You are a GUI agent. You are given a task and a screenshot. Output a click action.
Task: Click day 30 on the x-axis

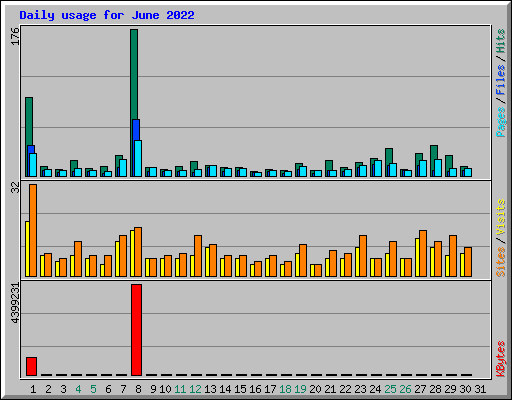(x=465, y=389)
